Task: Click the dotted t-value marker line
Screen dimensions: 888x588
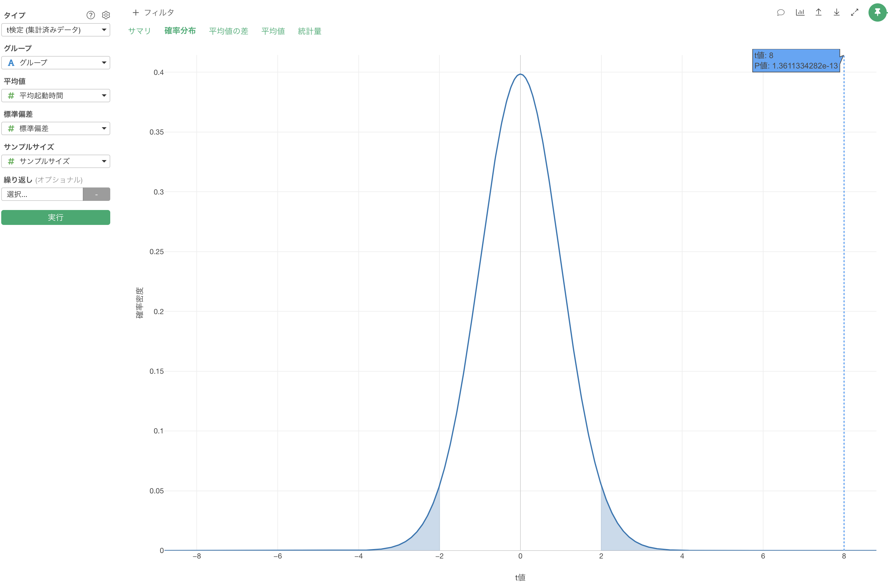Action: [844, 303]
